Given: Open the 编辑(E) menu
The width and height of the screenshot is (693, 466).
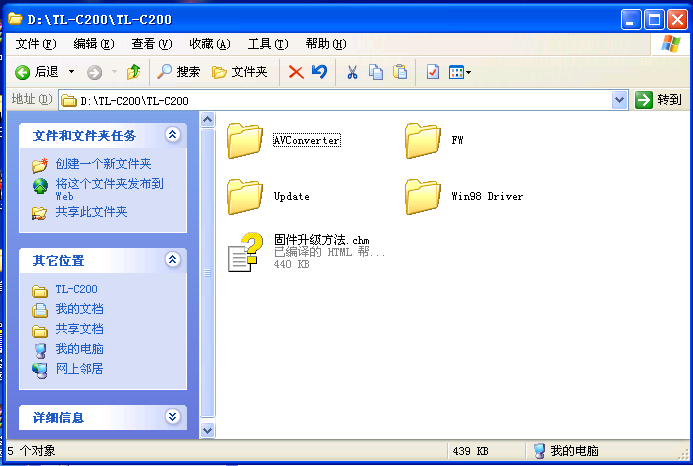Looking at the screenshot, I should click(94, 44).
